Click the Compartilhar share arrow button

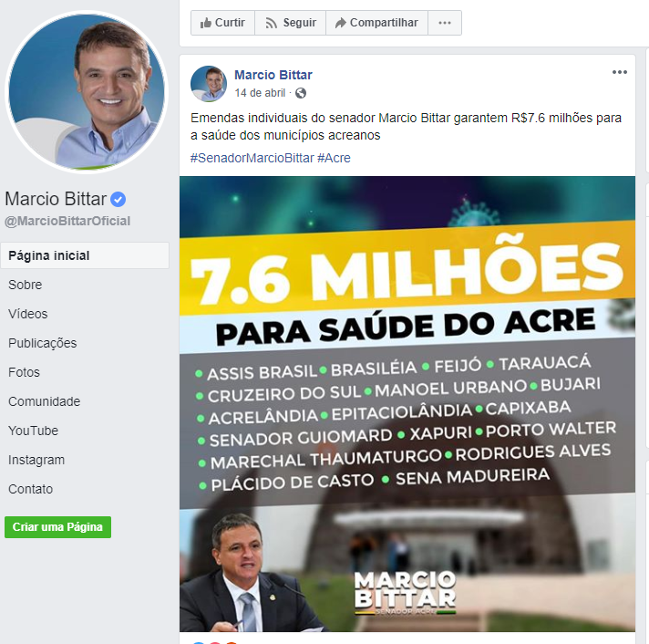[x=376, y=23]
